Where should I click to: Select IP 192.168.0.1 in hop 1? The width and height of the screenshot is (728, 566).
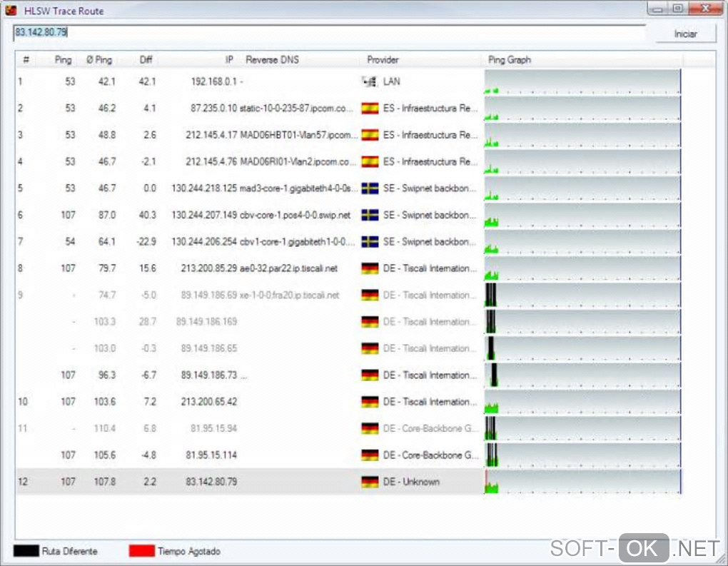[x=213, y=81]
